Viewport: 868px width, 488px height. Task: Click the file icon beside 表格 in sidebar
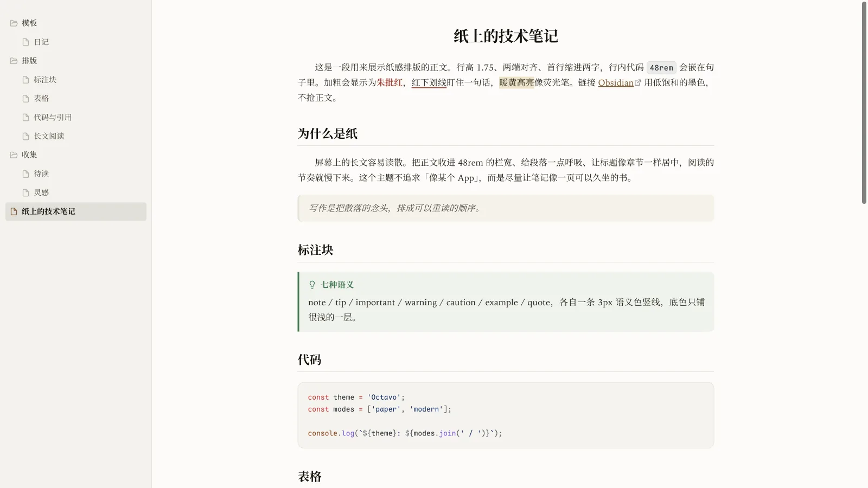(x=25, y=98)
